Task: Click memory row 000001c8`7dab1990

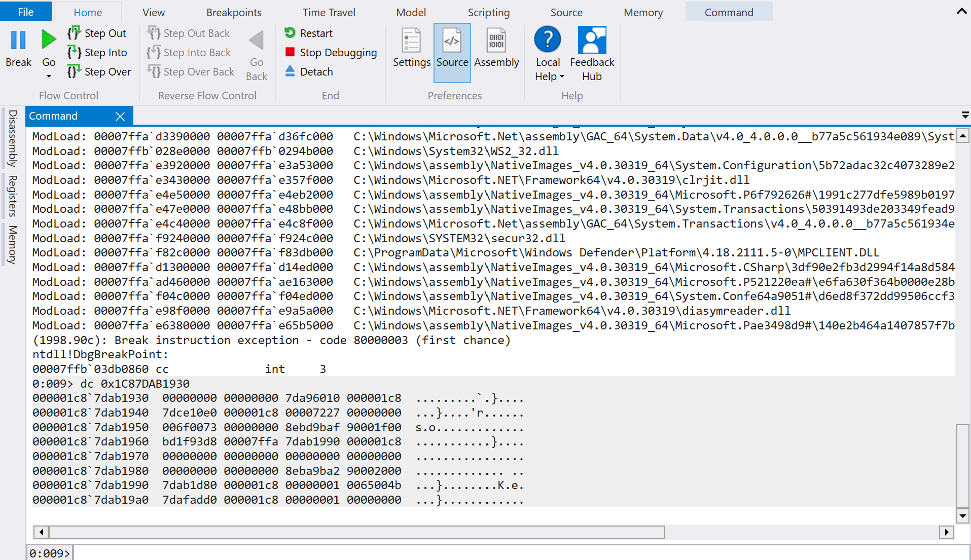Action: pos(278,485)
